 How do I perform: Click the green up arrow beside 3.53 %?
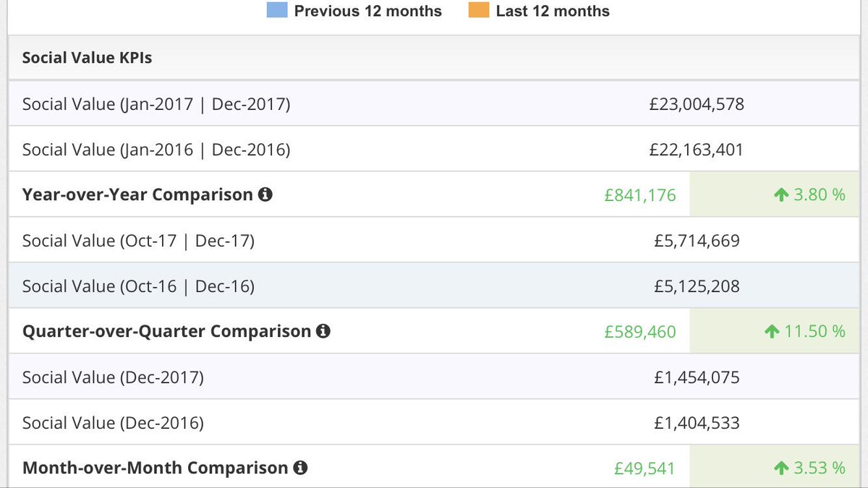pos(780,468)
